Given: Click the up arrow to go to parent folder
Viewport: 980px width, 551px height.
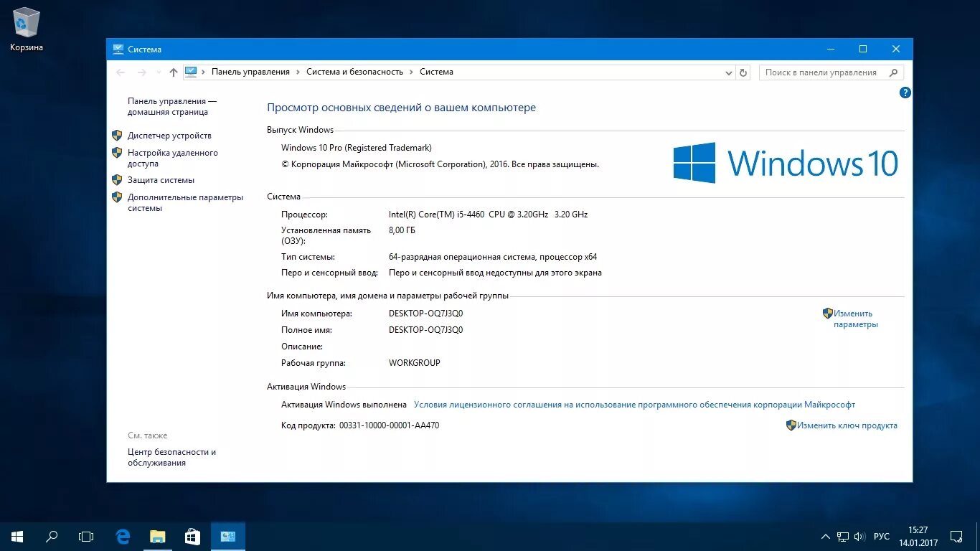Looking at the screenshot, I should (x=173, y=72).
